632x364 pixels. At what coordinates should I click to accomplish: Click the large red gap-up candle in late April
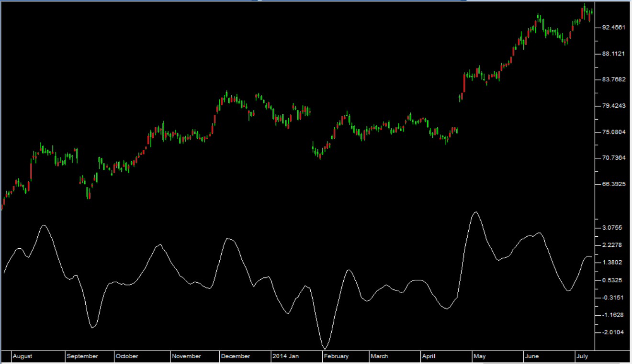464,83
